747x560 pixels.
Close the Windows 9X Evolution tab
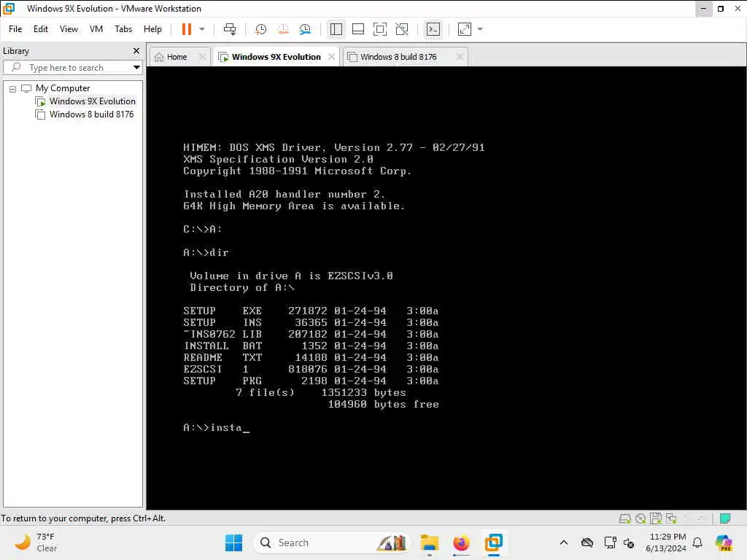pyautogui.click(x=332, y=57)
